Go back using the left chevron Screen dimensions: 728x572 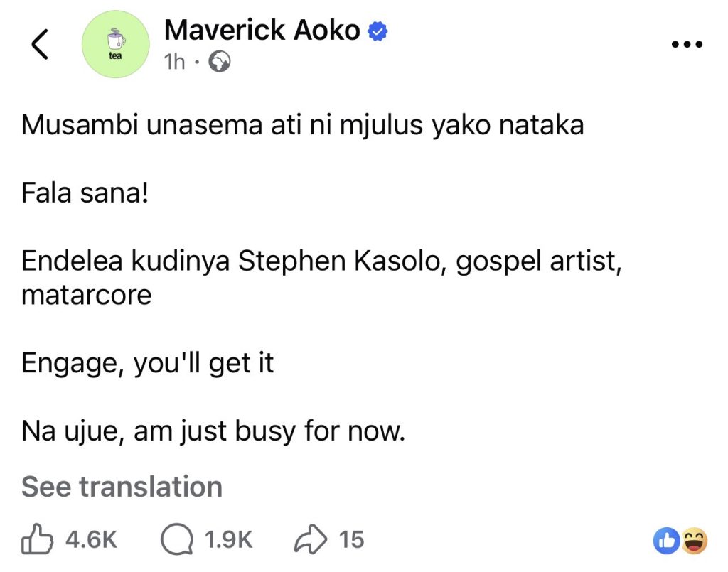[x=40, y=45]
